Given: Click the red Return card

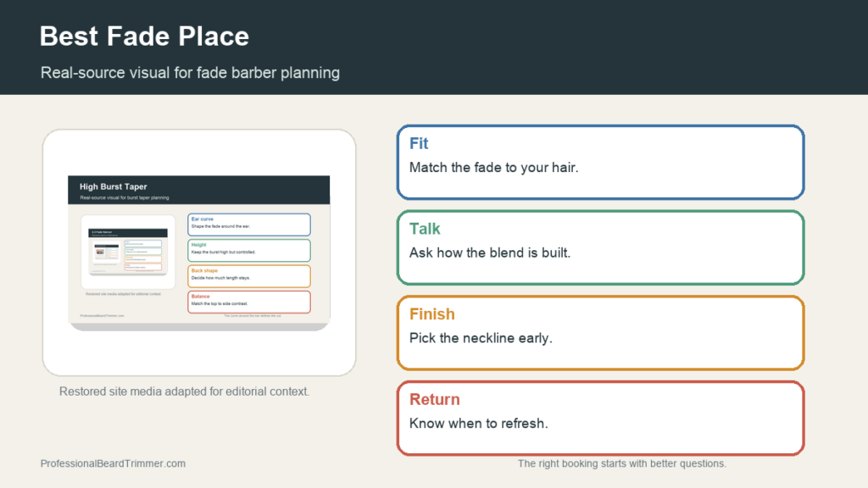Looking at the screenshot, I should (601, 418).
